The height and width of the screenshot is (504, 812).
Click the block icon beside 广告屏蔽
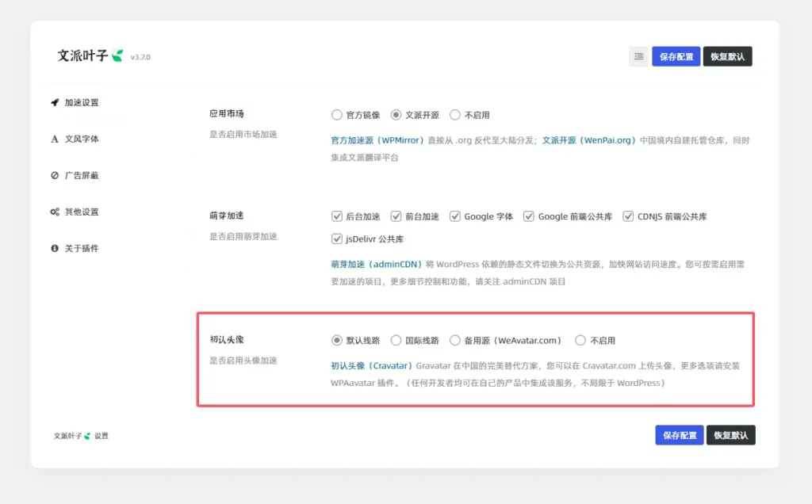[55, 175]
